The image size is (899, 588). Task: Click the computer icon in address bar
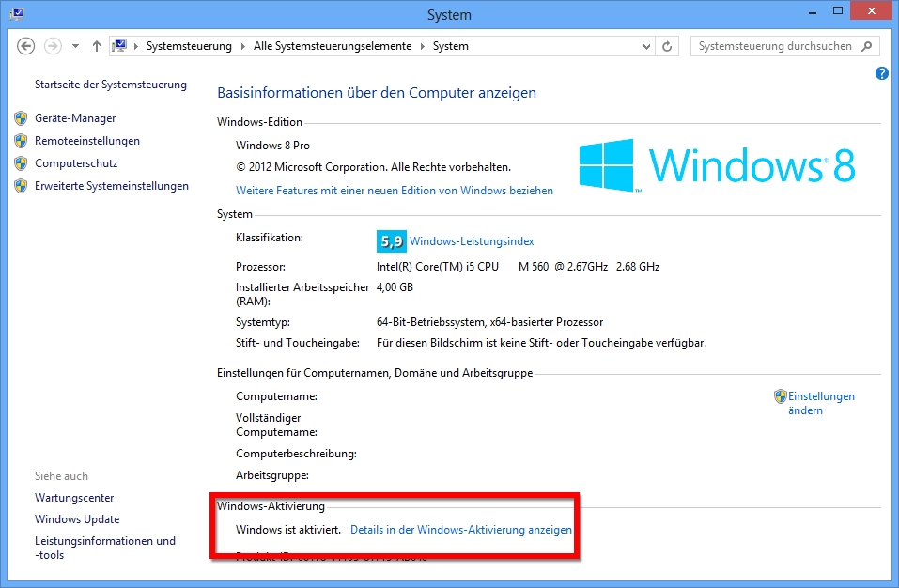119,46
